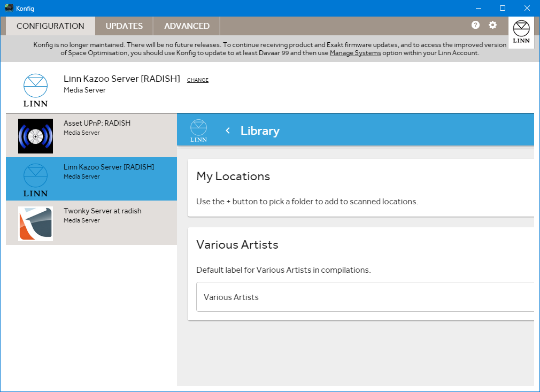Viewport: 540px width, 392px height.
Task: Click the Library heading text
Action: click(x=260, y=131)
